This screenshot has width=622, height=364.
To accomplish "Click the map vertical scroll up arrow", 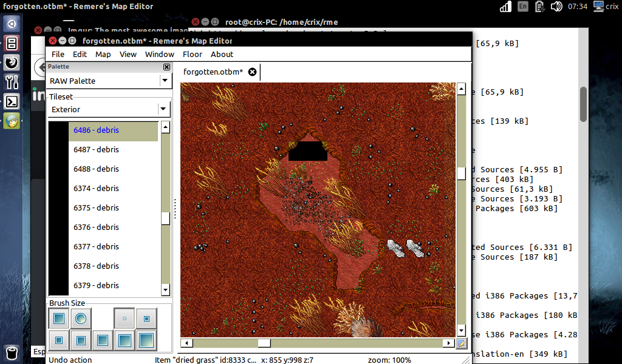I will click(461, 89).
